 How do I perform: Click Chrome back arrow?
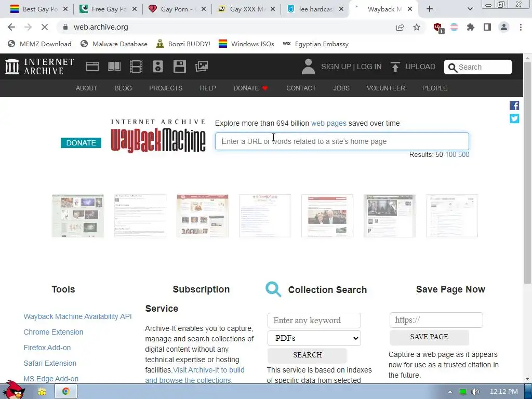point(11,27)
